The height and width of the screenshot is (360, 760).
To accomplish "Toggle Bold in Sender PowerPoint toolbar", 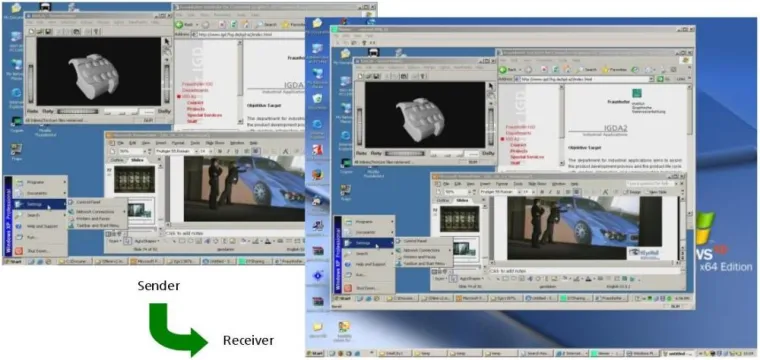I will tap(220, 151).
